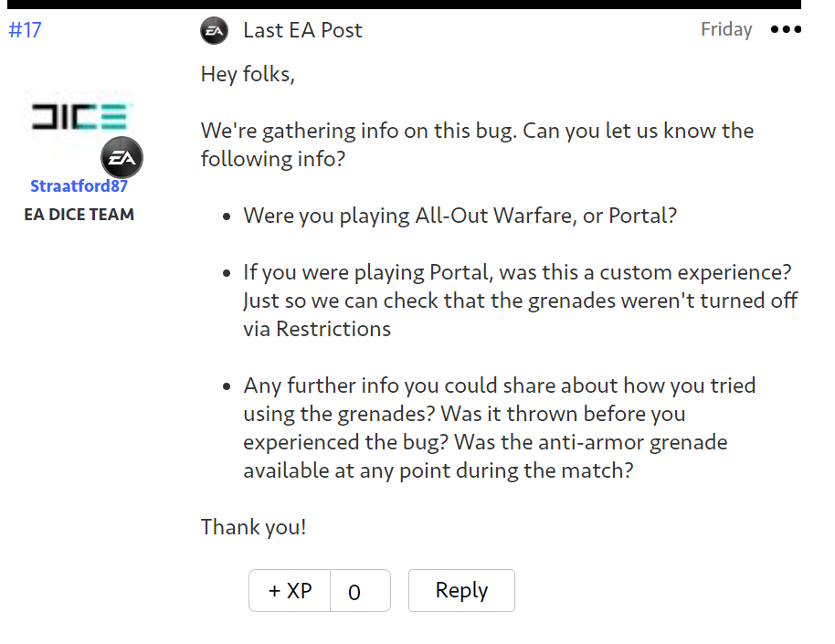835x644 pixels.
Task: Open post number #17 permalink
Action: pos(25,30)
